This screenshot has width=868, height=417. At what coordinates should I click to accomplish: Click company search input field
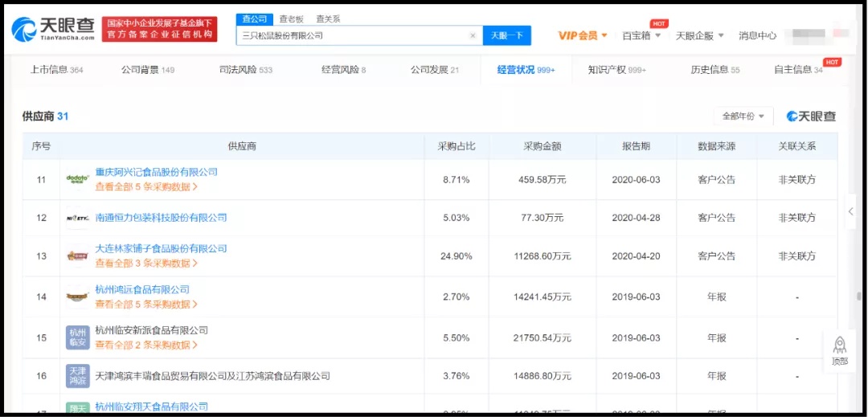(352, 36)
